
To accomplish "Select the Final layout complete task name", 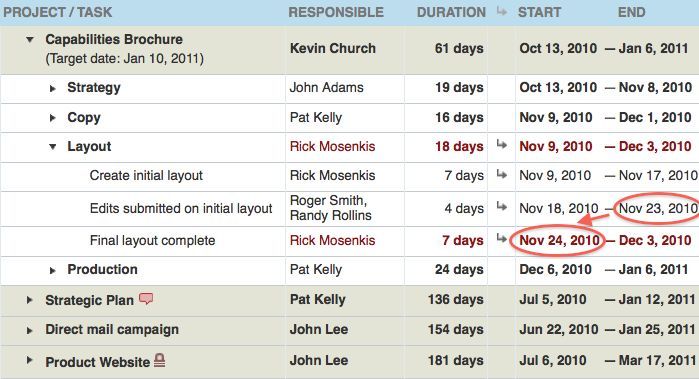I will click(152, 240).
